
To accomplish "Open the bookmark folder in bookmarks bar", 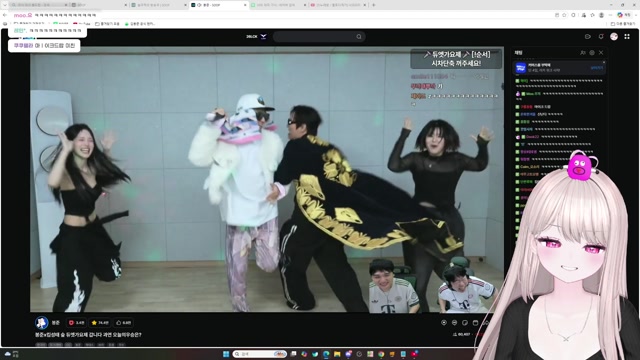I will (x=107, y=24).
